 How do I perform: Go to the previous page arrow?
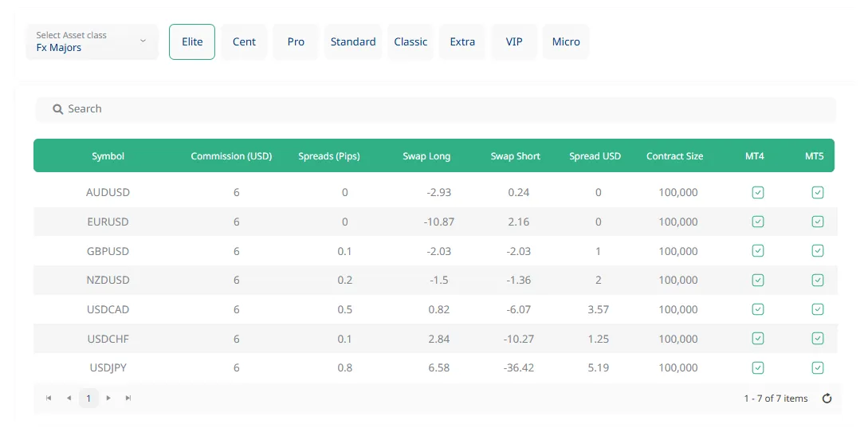pyautogui.click(x=69, y=398)
